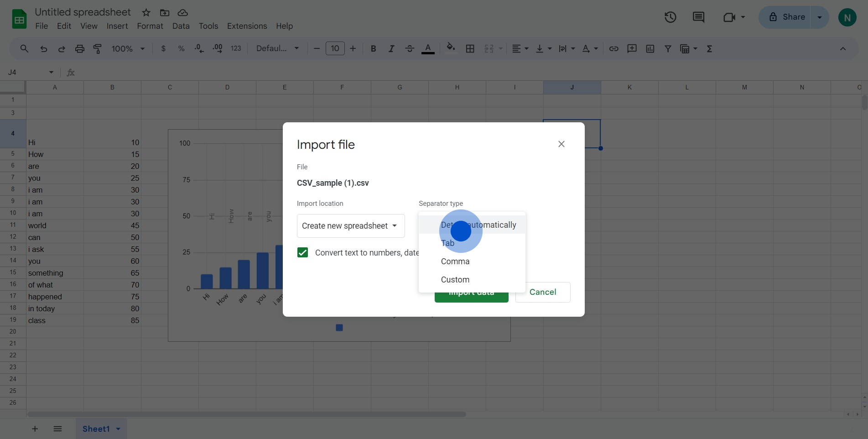Open the comments panel icon
Viewport: 868px width, 439px height.
click(698, 17)
